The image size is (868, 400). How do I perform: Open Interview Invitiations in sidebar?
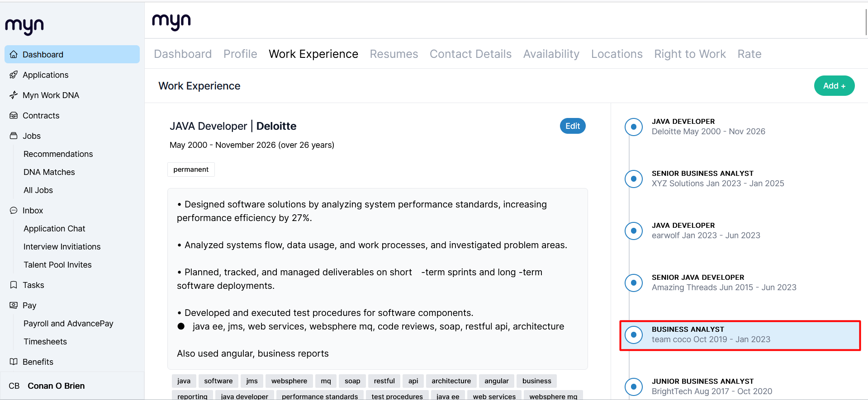pos(62,247)
